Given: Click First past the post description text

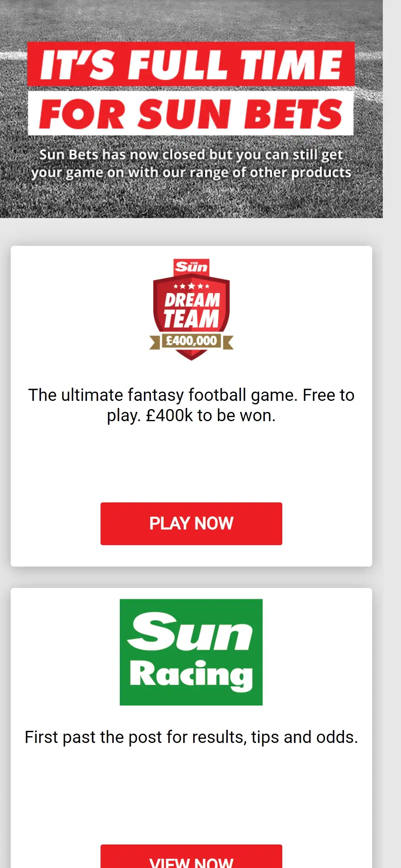Looking at the screenshot, I should pyautogui.click(x=191, y=737).
